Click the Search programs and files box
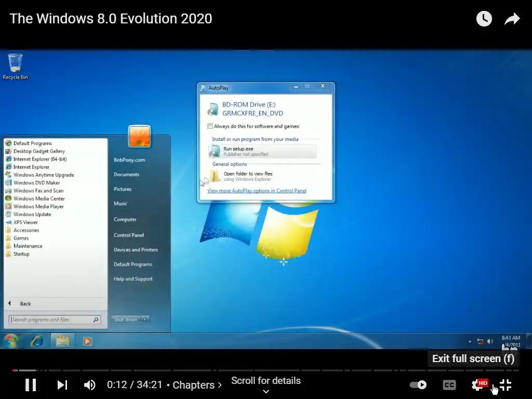The image size is (532, 399). point(55,320)
